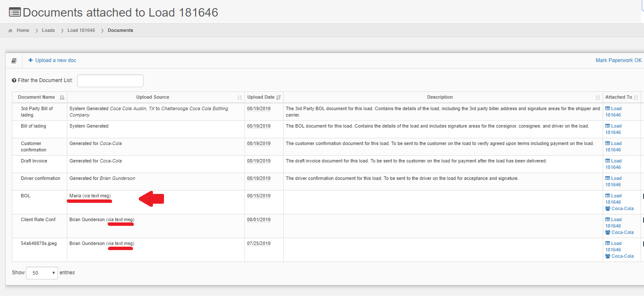Open Load 181646 link in Draft Invoice row
Screen dimensions: 644x296
(x=613, y=164)
